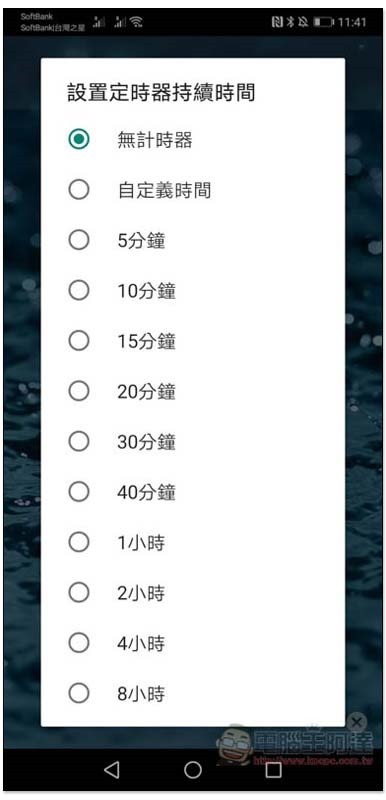Tap the Android back navigation icon
This screenshot has height=800, width=386.
click(112, 769)
